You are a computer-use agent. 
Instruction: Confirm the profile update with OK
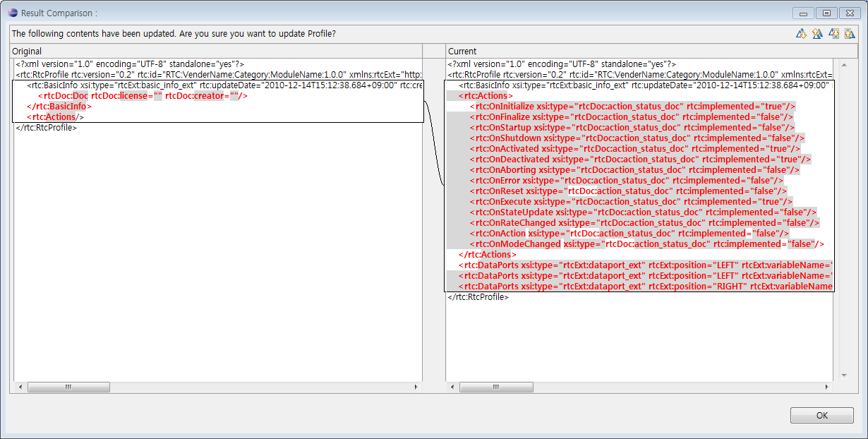tap(822, 415)
